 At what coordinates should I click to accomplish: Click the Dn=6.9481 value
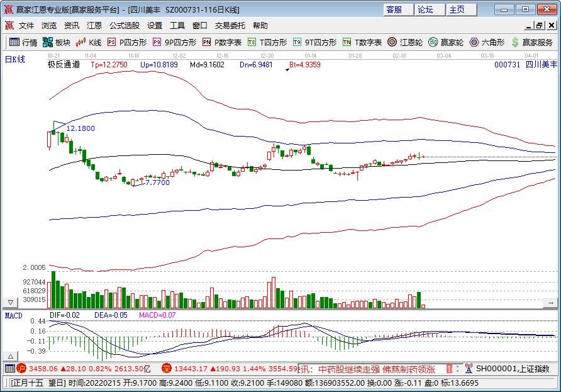click(x=256, y=64)
